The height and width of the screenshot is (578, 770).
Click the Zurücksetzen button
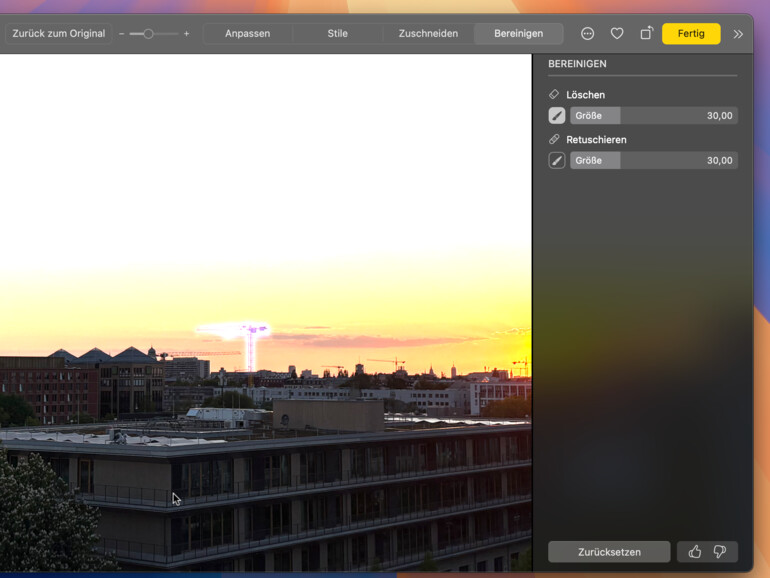click(609, 552)
